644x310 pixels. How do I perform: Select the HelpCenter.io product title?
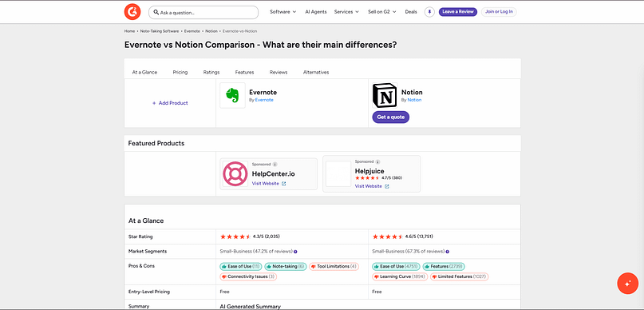tap(273, 174)
